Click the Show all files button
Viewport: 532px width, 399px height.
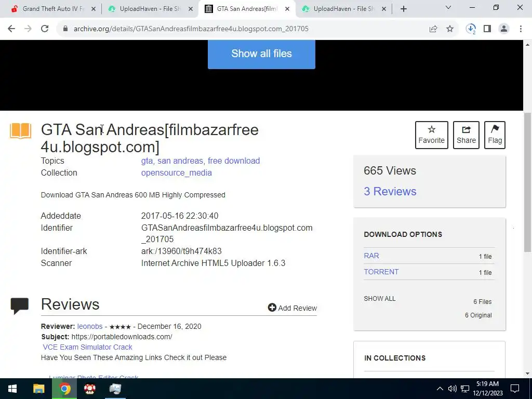261,54
